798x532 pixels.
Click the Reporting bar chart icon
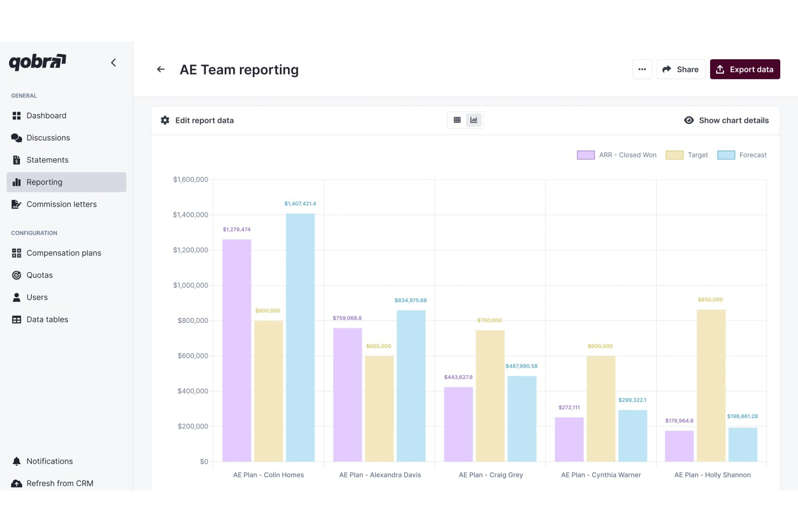pyautogui.click(x=17, y=182)
